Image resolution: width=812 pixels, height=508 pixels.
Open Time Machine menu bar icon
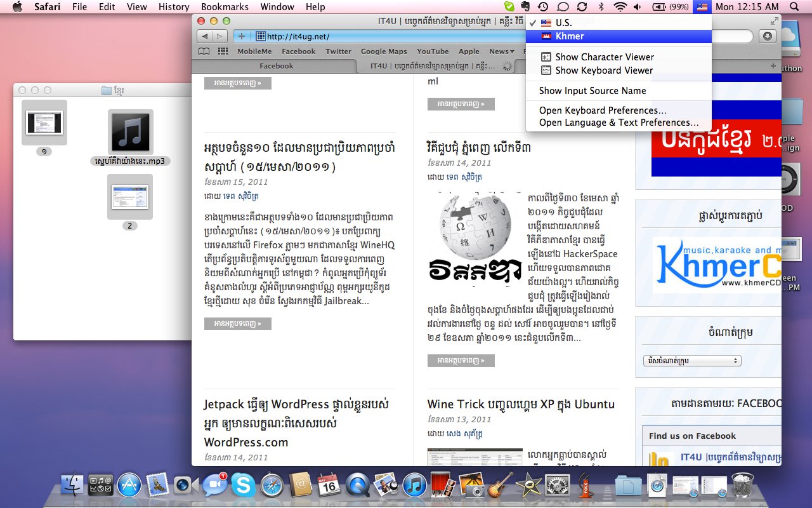point(543,7)
